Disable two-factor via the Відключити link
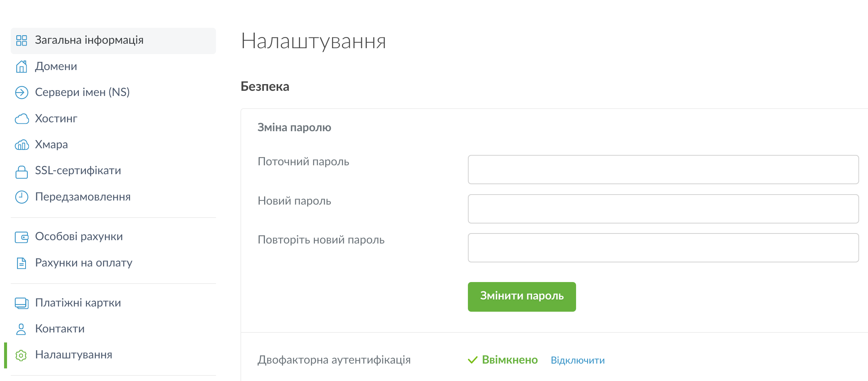 pyautogui.click(x=578, y=361)
